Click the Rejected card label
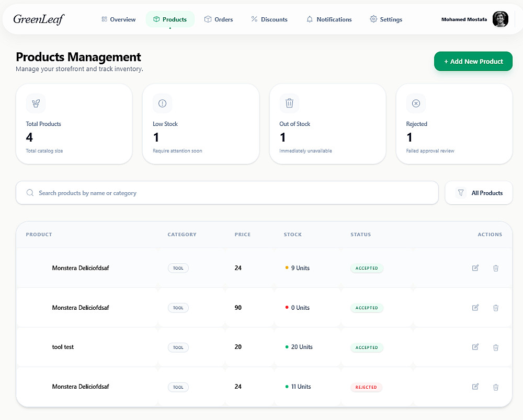 point(417,124)
